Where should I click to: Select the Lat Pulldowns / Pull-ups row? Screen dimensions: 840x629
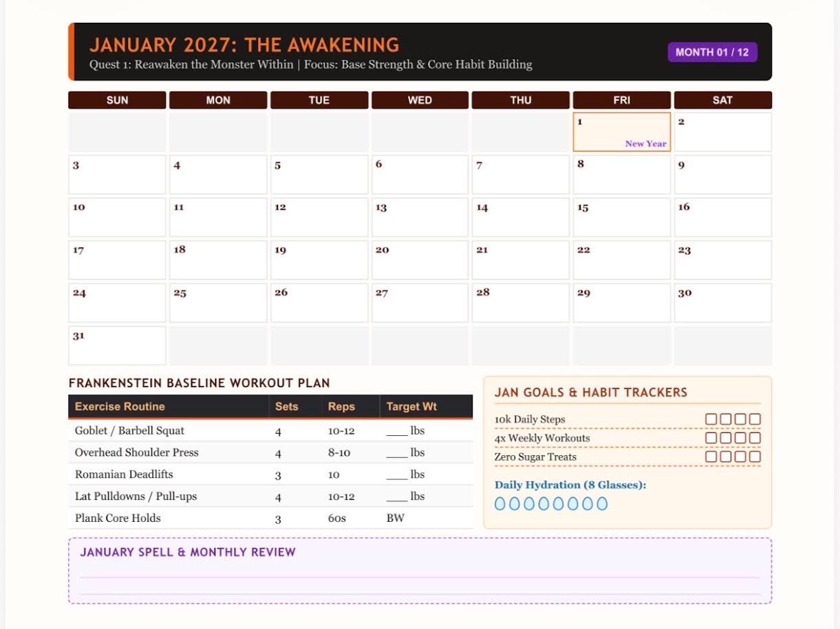click(x=270, y=496)
